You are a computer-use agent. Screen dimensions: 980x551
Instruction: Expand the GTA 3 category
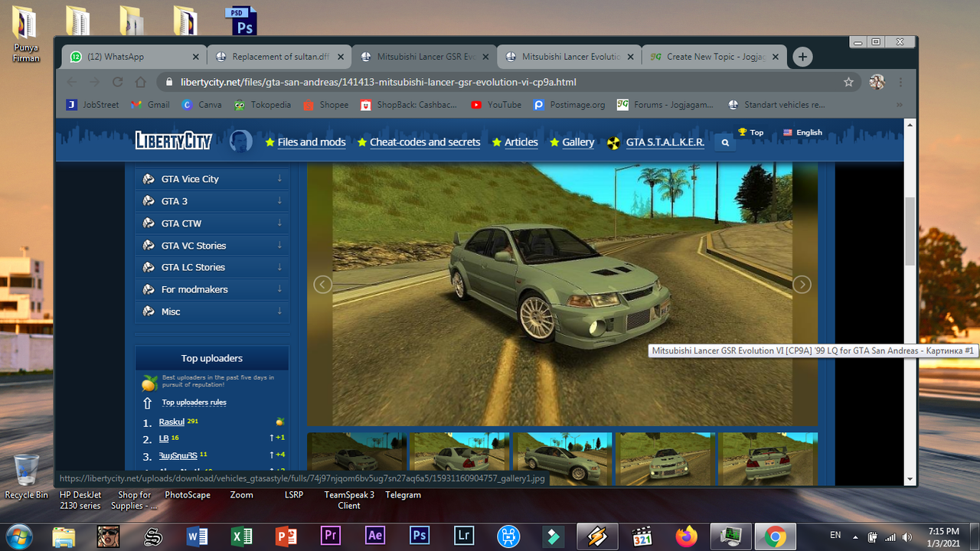click(212, 201)
